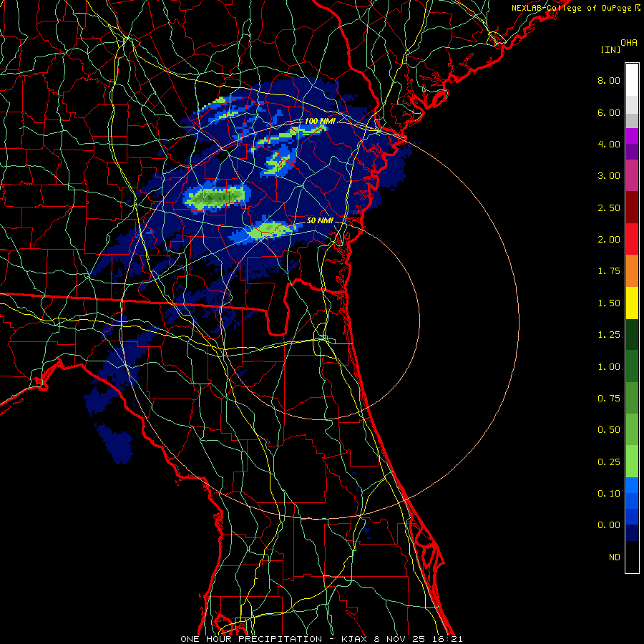Click the light green legend swatch
Viewport: 644px width, 644px height.
click(x=632, y=462)
